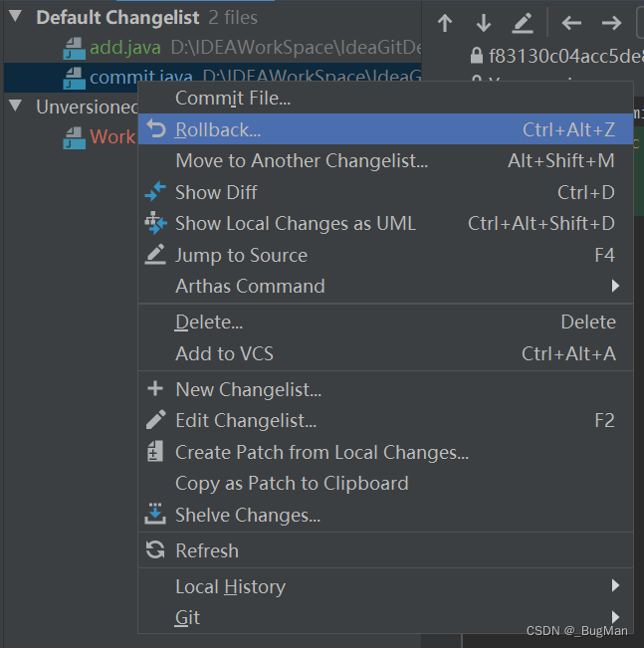Expand the Arthas Command submenu arrow
The width and height of the screenshot is (644, 648).
615,286
